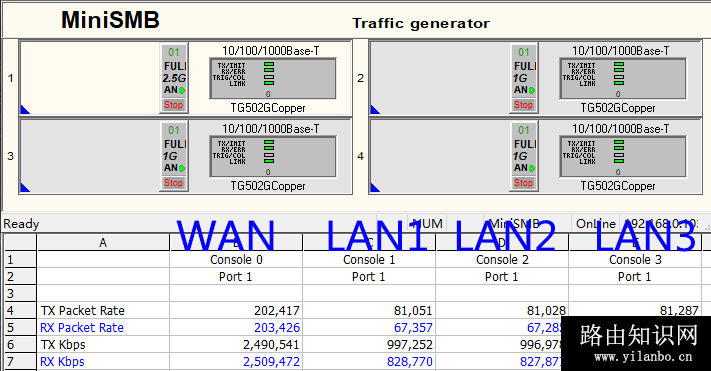The height and width of the screenshot is (371, 711).
Task: Click the Console 3 cell
Action: (x=635, y=260)
